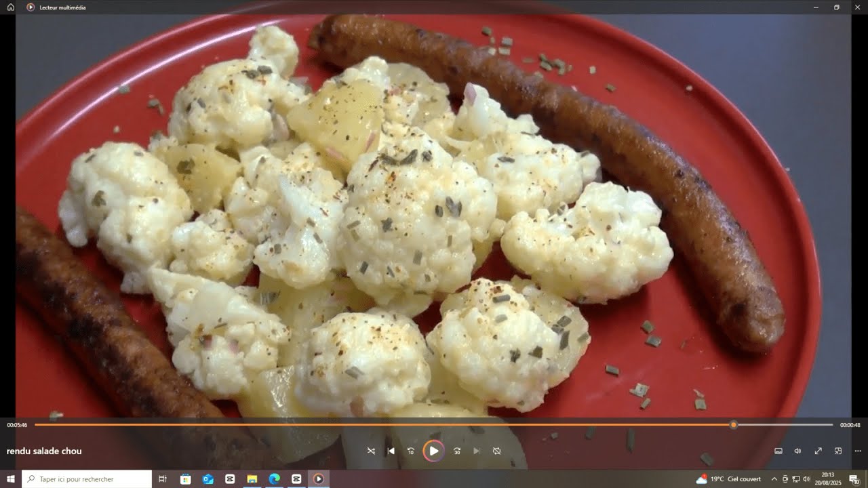Go to the previous track
Image resolution: width=868 pixels, height=488 pixels.
pos(391,451)
